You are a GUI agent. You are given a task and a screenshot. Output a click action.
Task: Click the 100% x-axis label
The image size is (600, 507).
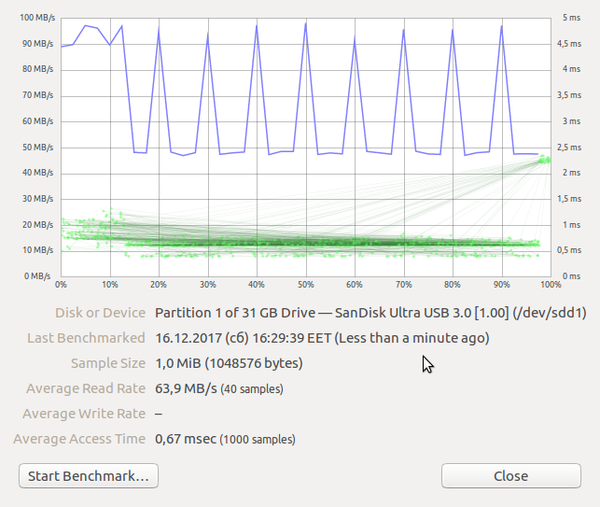551,285
